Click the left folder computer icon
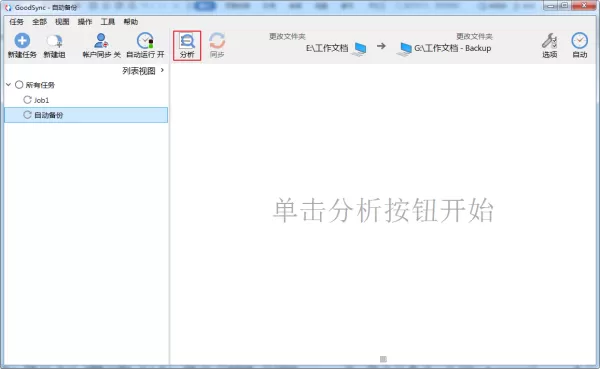Image resolution: width=600 pixels, height=369 pixels. [x=359, y=49]
